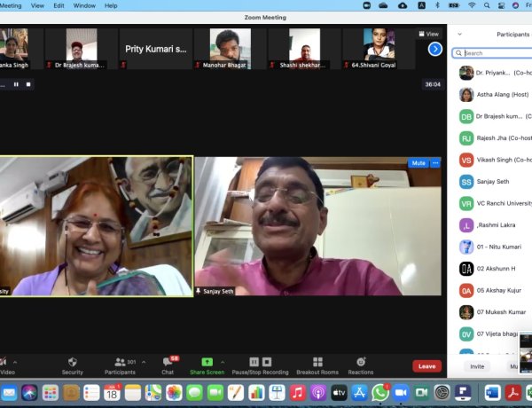This screenshot has height=408, width=532.
Task: Open the Help menu
Action: 111,6
